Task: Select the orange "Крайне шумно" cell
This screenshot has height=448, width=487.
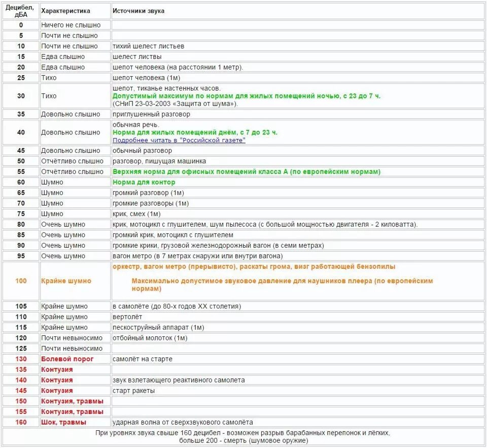Action: click(75, 281)
